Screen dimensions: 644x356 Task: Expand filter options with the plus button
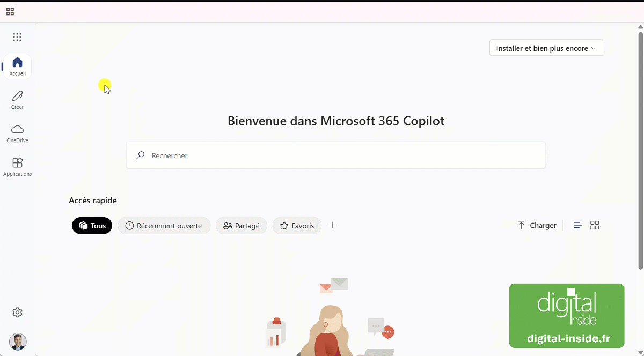pyautogui.click(x=332, y=225)
